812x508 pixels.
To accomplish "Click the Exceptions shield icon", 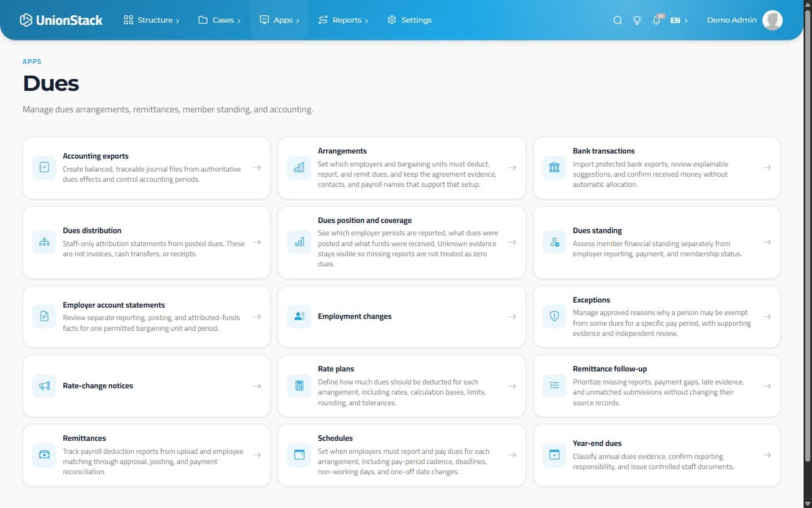I will coord(554,317).
